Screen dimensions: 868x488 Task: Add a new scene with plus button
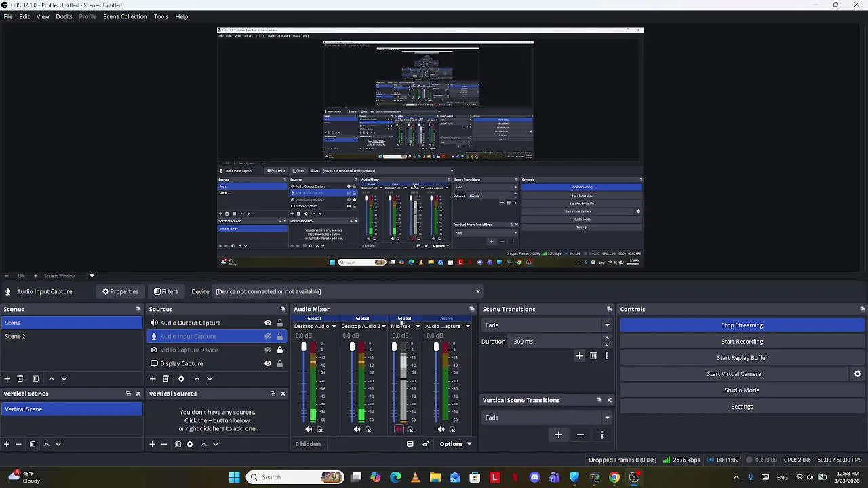tap(7, 379)
